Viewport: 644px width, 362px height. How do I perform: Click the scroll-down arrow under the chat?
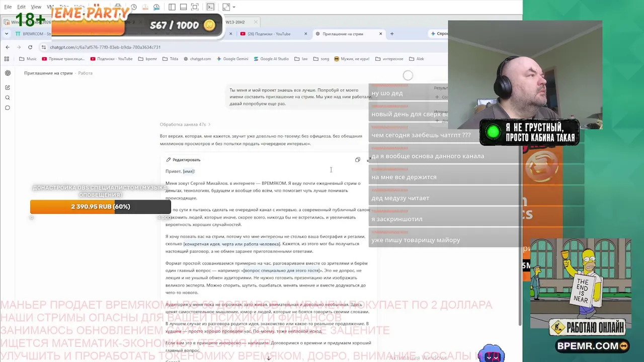[x=268, y=357]
